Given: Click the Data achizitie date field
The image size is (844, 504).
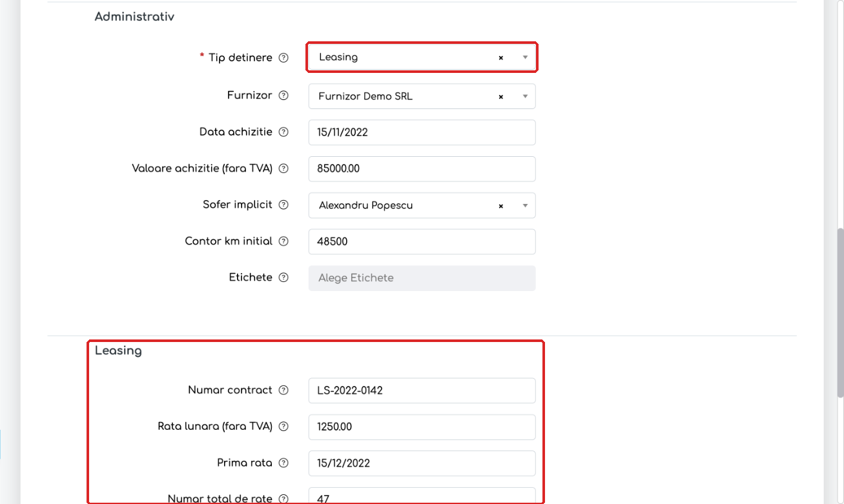Looking at the screenshot, I should pos(422,132).
